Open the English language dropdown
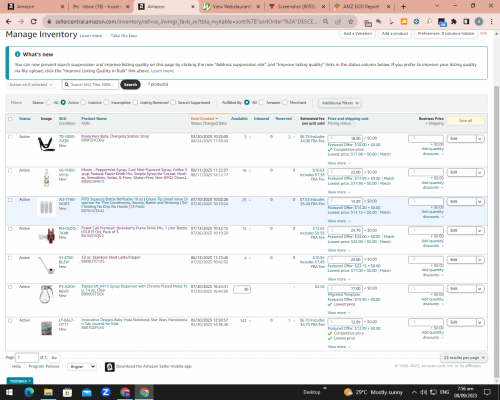 click(82, 367)
